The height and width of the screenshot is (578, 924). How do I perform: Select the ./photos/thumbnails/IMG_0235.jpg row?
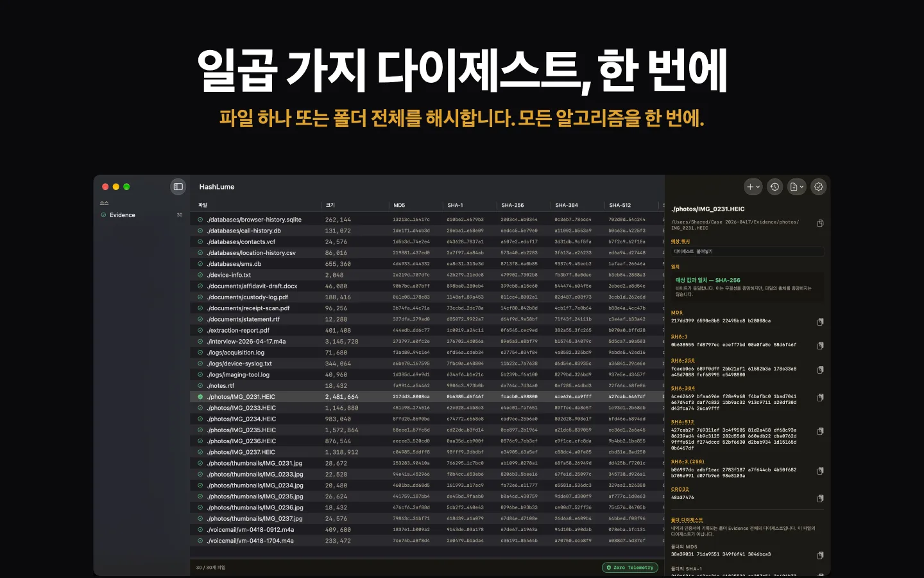(x=427, y=496)
